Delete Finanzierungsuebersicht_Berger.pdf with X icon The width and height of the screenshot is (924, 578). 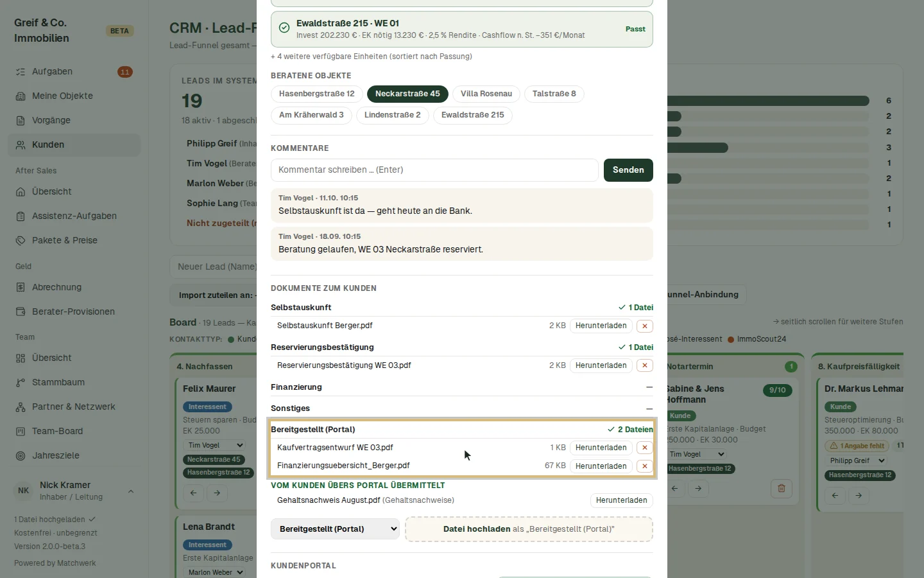click(x=644, y=466)
